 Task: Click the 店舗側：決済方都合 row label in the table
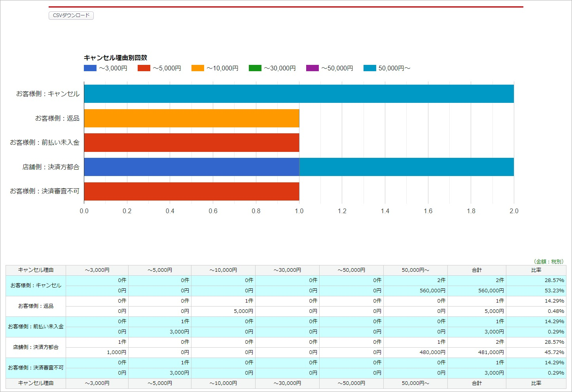(x=36, y=347)
